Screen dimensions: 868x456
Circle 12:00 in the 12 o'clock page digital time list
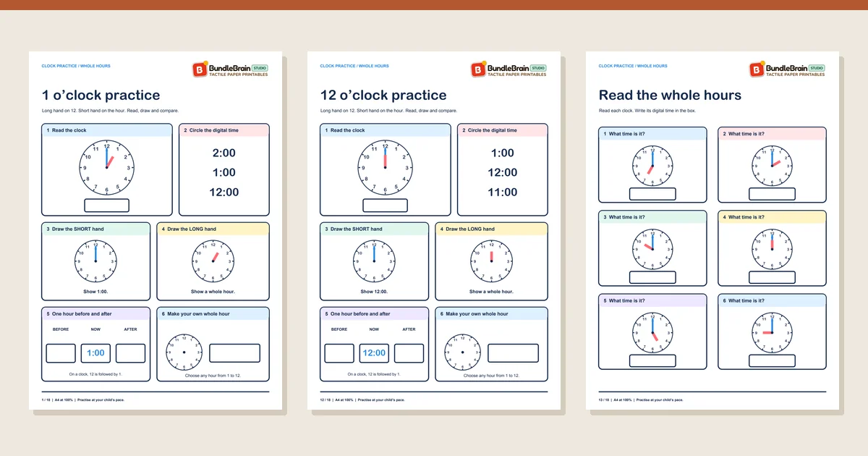tap(503, 172)
